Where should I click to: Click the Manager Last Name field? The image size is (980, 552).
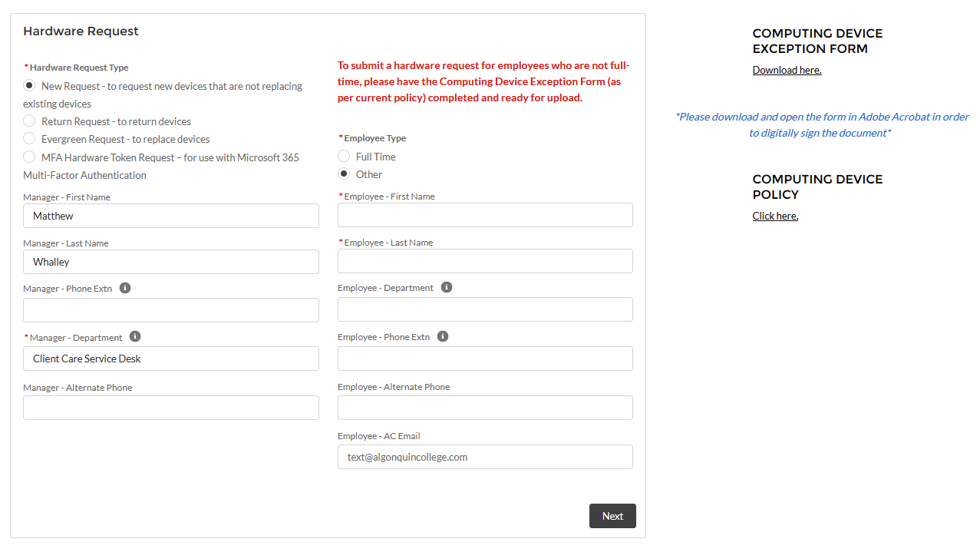coord(170,262)
